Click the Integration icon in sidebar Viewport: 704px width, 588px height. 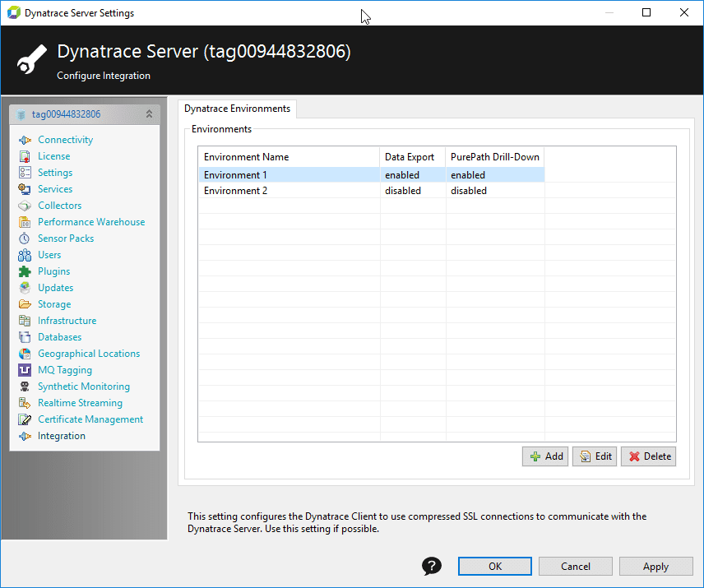coord(25,436)
